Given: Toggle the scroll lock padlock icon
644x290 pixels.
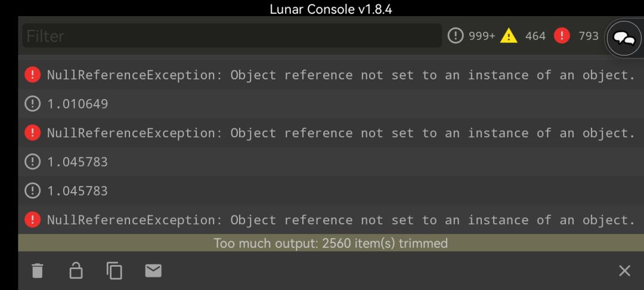Looking at the screenshot, I should (76, 271).
